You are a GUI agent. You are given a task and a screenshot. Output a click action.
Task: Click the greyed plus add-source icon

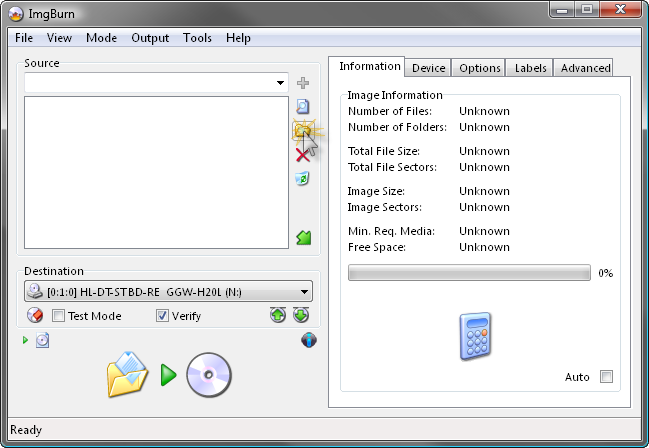pyautogui.click(x=303, y=83)
